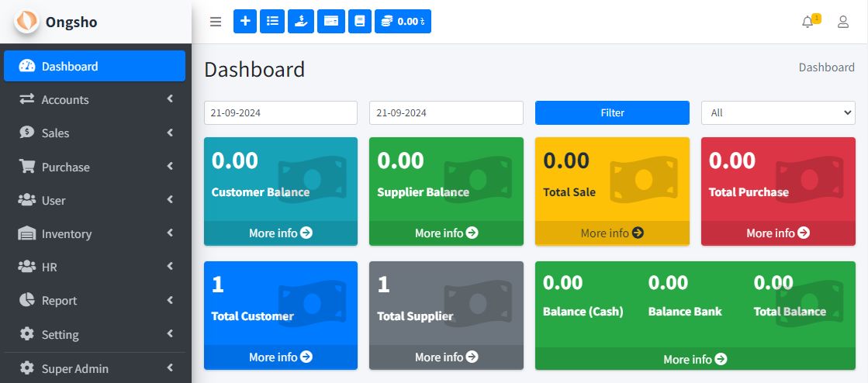
Task: Open the User sidebar menu
Action: tap(95, 200)
